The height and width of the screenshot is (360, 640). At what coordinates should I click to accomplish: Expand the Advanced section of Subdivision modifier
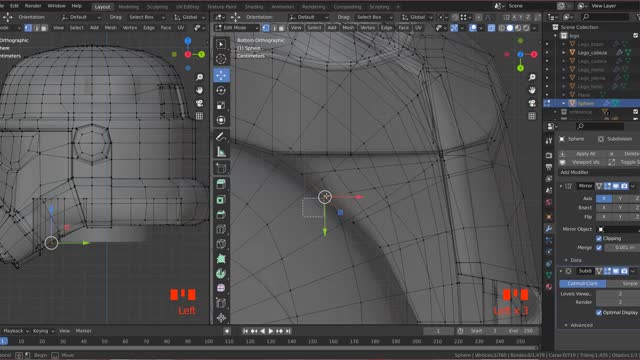tap(566, 325)
